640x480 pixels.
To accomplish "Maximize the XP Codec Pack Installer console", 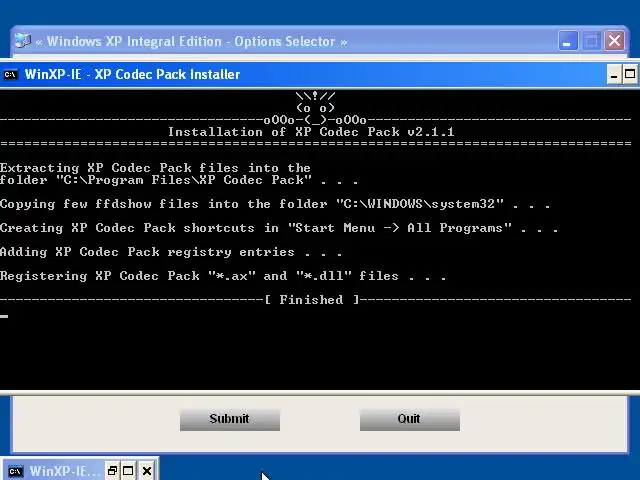I will pyautogui.click(x=630, y=75).
